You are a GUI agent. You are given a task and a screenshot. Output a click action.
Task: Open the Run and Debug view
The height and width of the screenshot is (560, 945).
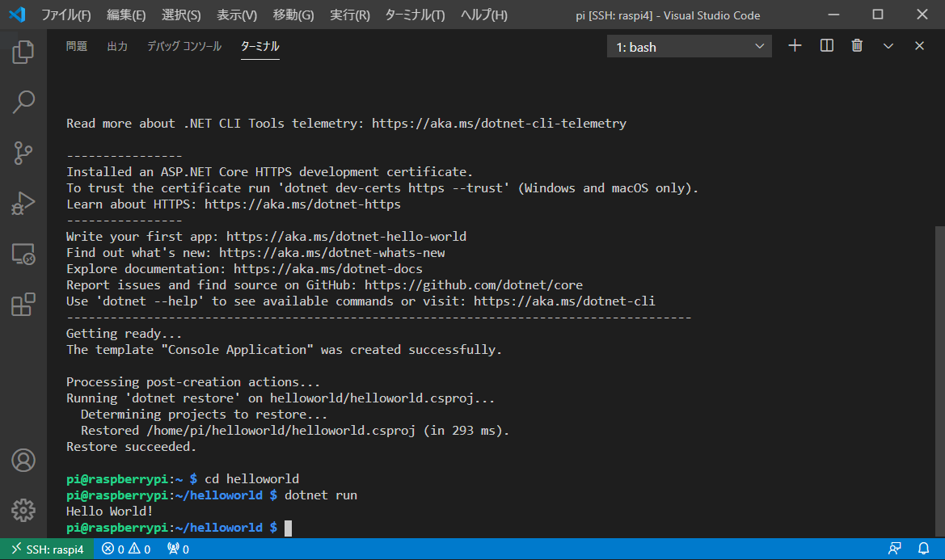(x=23, y=204)
